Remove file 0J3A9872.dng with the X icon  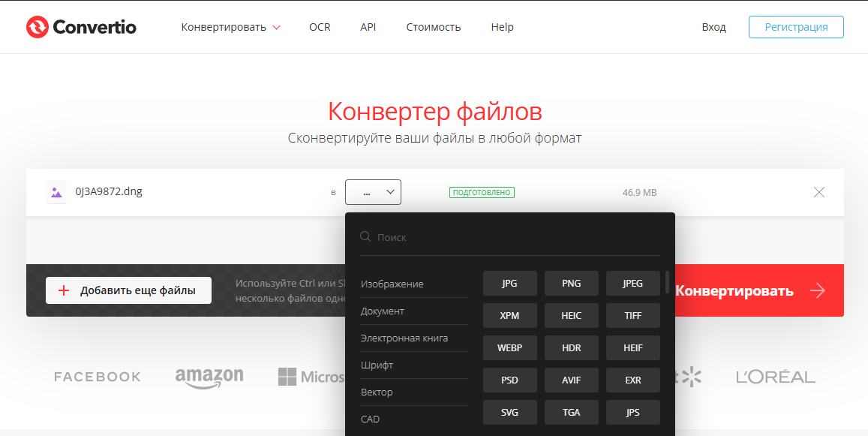click(x=819, y=192)
